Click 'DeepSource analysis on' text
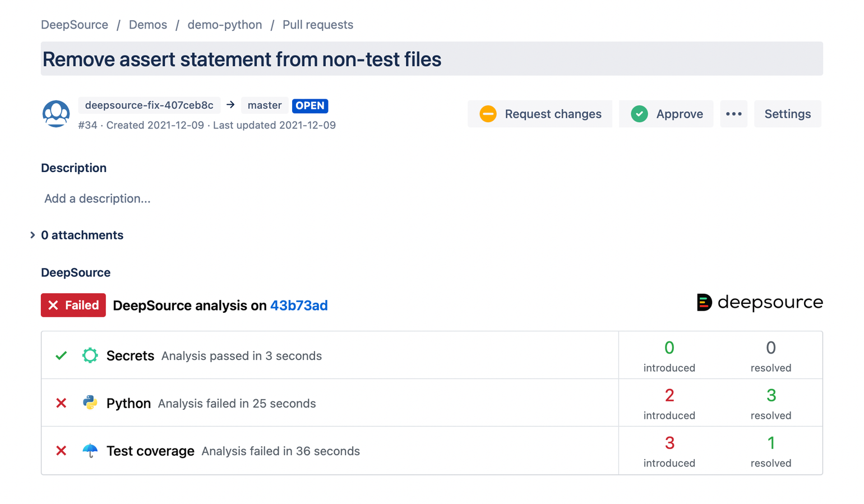 tap(190, 306)
